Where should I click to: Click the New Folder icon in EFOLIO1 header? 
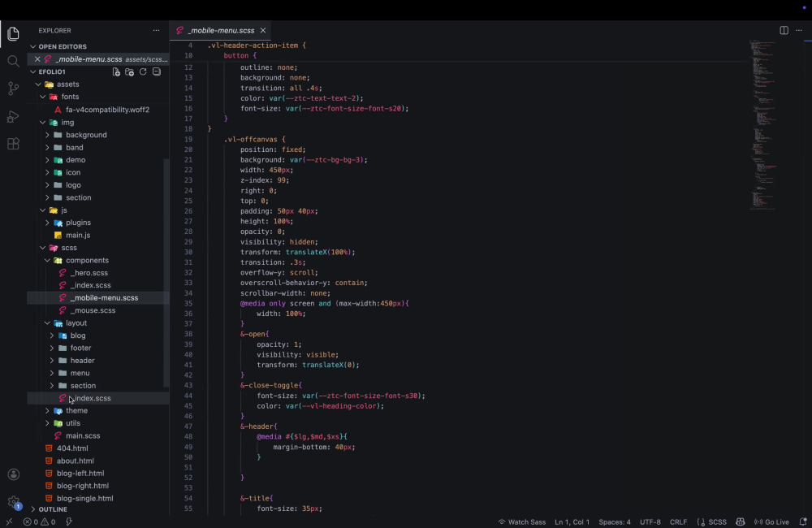coord(129,72)
